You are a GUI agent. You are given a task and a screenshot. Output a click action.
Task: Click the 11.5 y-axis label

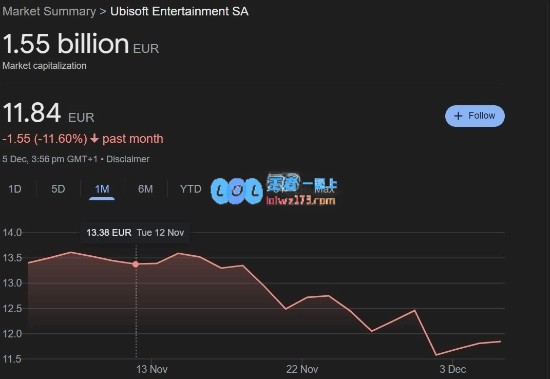click(x=12, y=359)
